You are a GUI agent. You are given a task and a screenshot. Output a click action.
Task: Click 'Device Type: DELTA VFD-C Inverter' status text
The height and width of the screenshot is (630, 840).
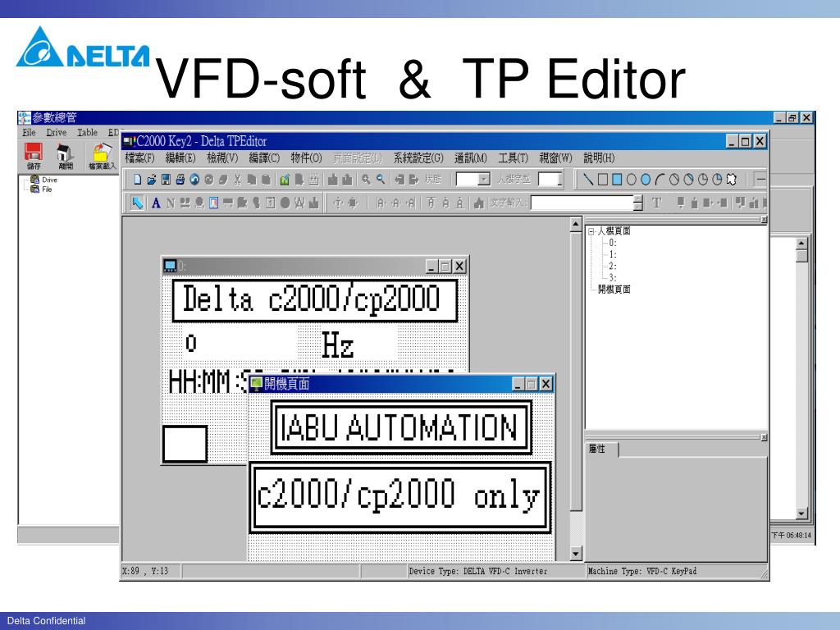[x=478, y=572]
